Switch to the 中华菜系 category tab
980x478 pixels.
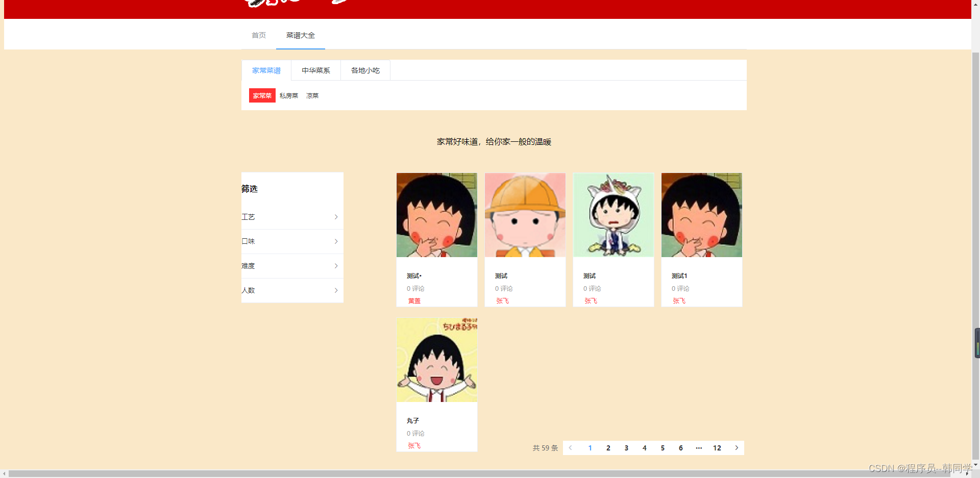click(x=316, y=70)
